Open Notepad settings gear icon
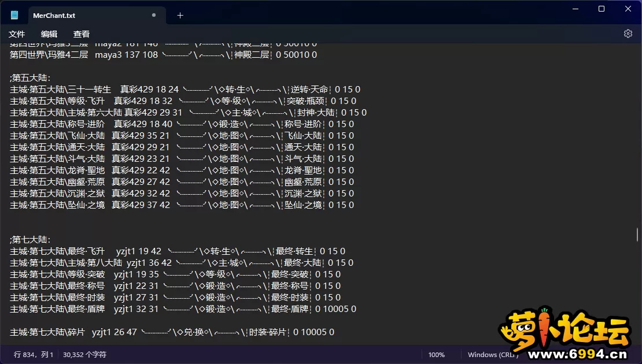This screenshot has width=642, height=364. point(628,34)
